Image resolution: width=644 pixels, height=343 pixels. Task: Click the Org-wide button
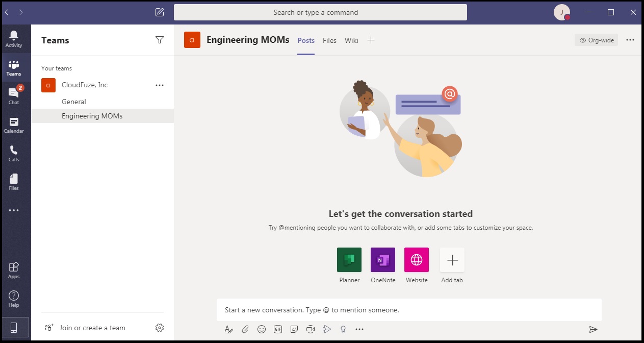(596, 40)
